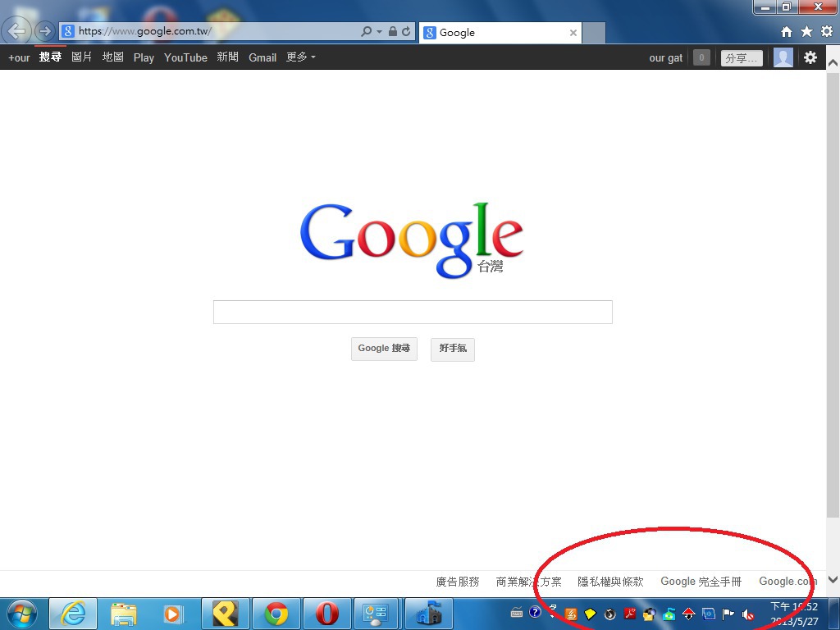This screenshot has height=630, width=840.
Task: Click the yellow diamond tray icon
Action: point(591,614)
